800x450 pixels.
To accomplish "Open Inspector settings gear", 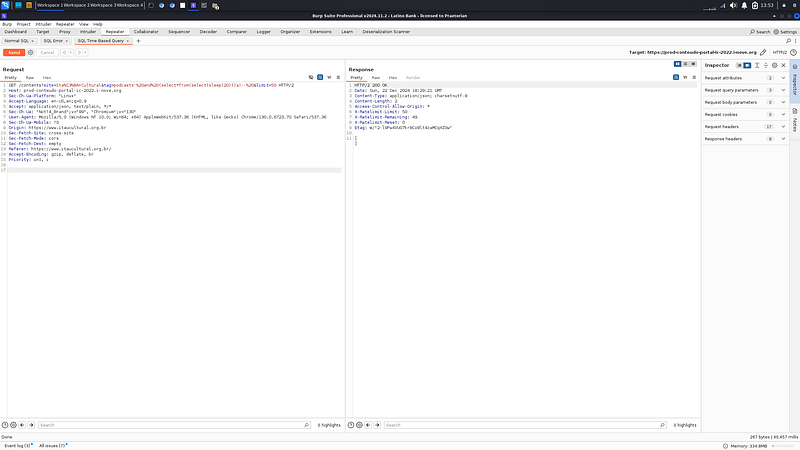I will pos(774,65).
